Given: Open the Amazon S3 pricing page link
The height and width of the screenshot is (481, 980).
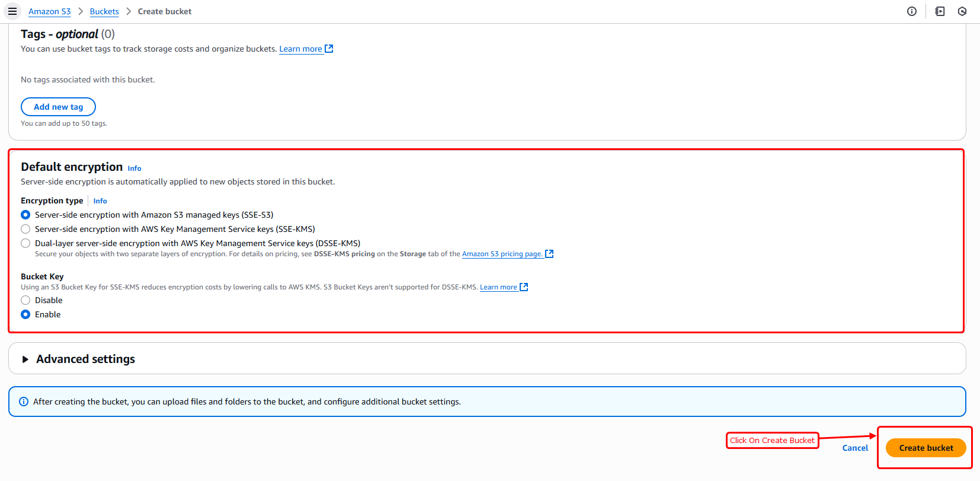Looking at the screenshot, I should click(502, 254).
